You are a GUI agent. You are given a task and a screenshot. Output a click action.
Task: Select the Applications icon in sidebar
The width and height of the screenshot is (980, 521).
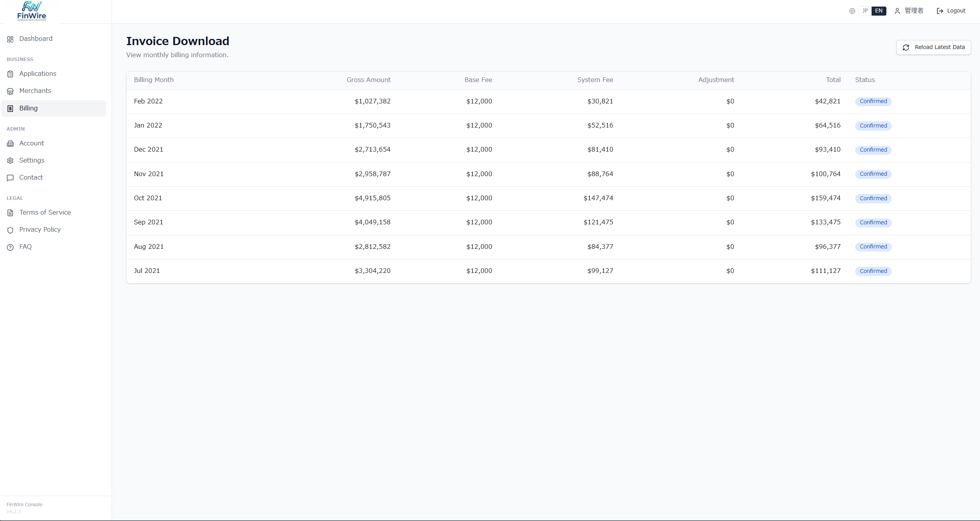coord(10,73)
